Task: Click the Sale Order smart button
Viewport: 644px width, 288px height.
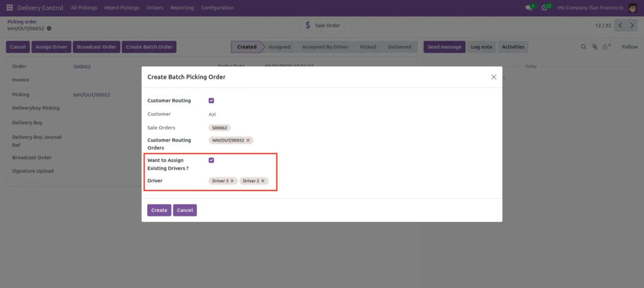Action: (321, 25)
